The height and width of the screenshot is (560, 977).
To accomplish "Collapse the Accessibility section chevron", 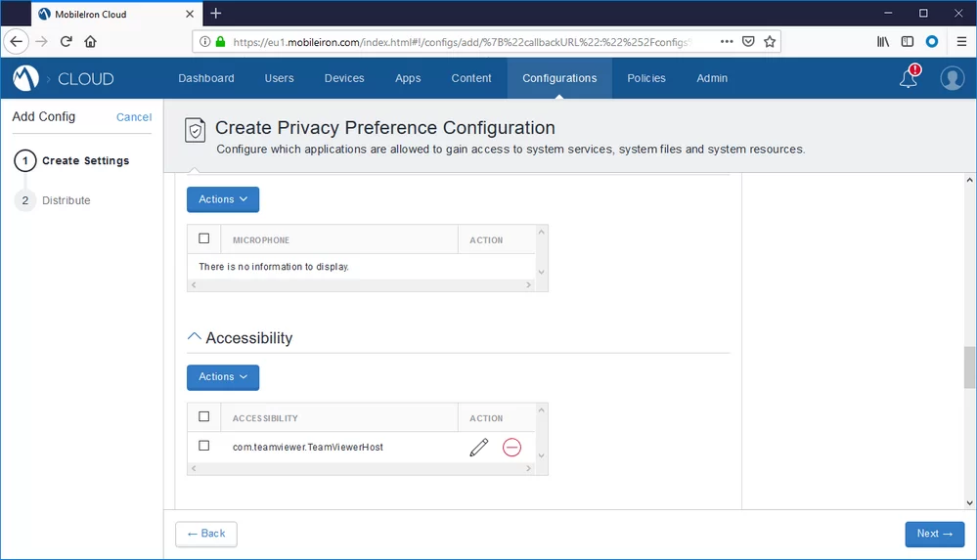I will point(194,337).
